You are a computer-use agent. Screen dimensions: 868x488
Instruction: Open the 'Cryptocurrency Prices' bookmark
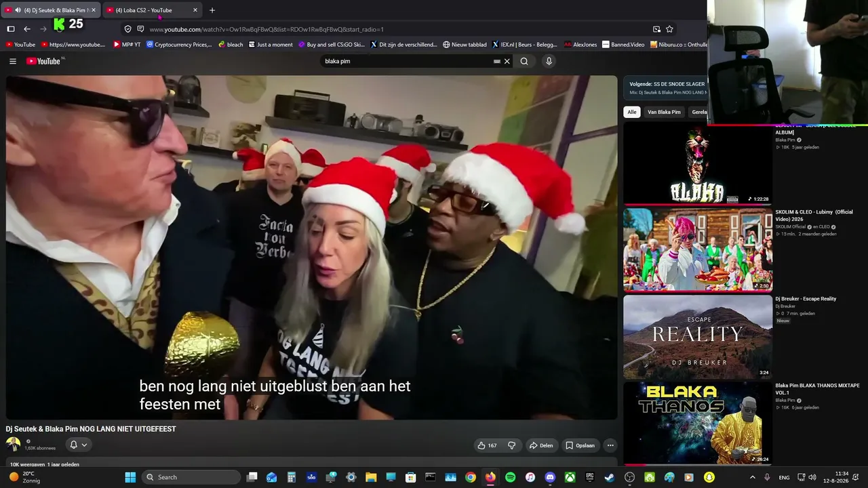[x=179, y=45]
